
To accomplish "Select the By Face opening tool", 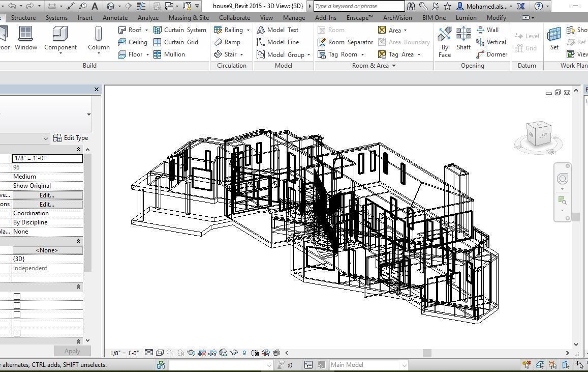I will point(444,42).
